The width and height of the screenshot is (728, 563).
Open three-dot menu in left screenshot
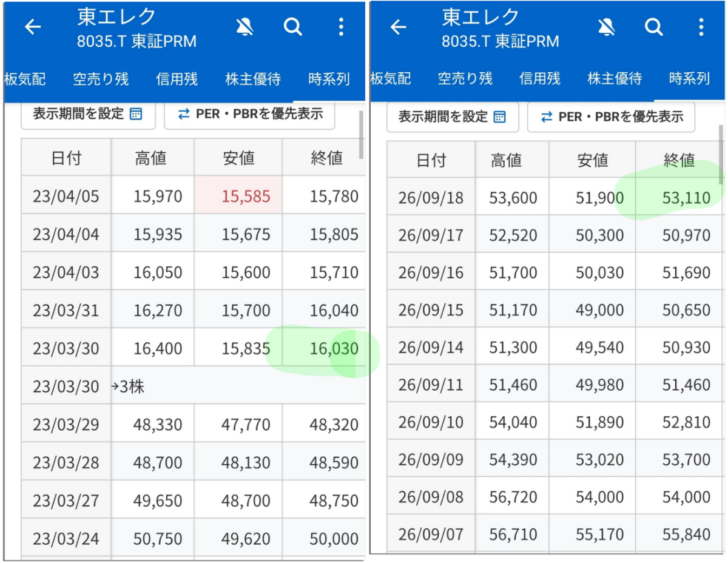[x=341, y=27]
